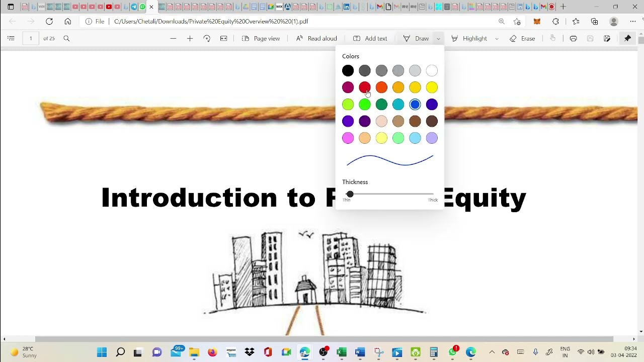Open the MetaMask fox extension

click(537, 21)
